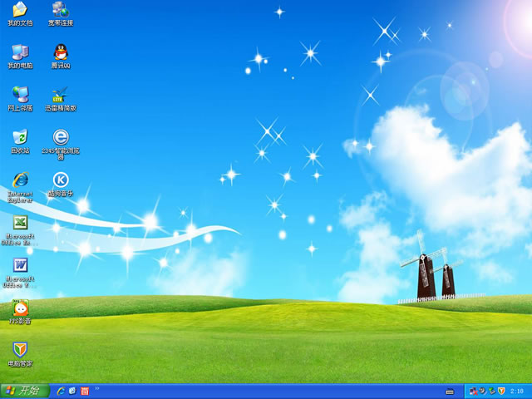
Task: Click the disconnected network tray icon
Action: tap(473, 391)
